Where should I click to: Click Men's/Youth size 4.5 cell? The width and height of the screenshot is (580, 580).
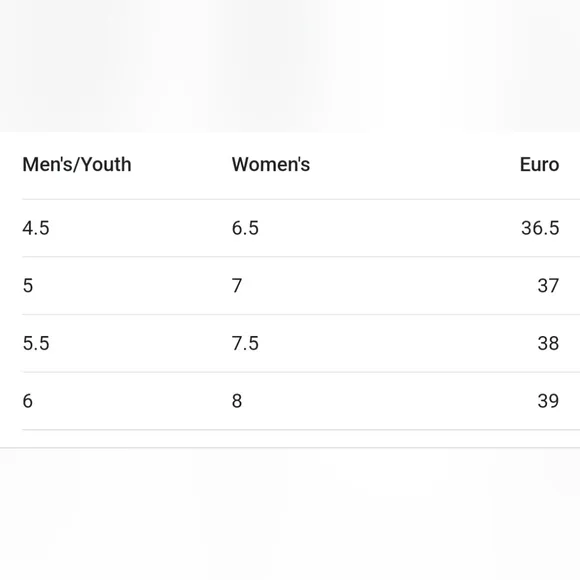pyautogui.click(x=36, y=228)
